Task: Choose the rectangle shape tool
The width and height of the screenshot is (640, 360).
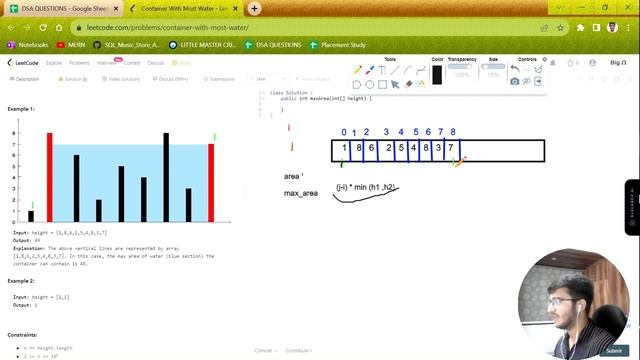Action: 382,84
